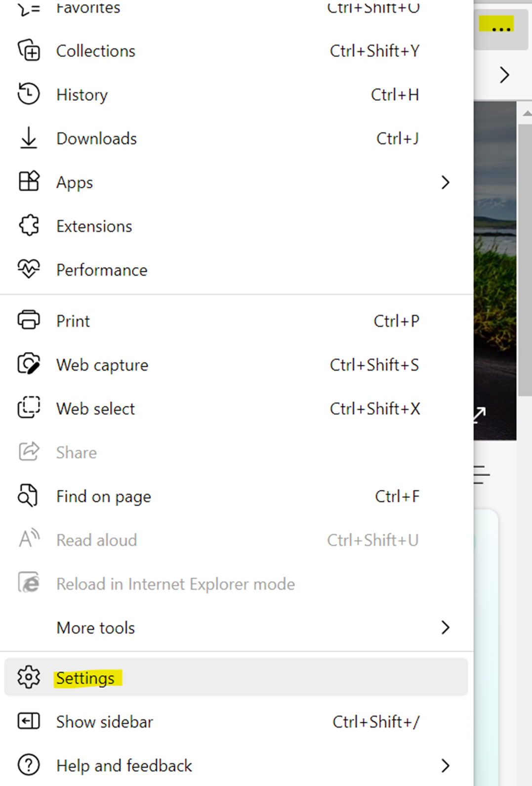Click the History clock icon
This screenshot has width=532, height=786.
[29, 94]
